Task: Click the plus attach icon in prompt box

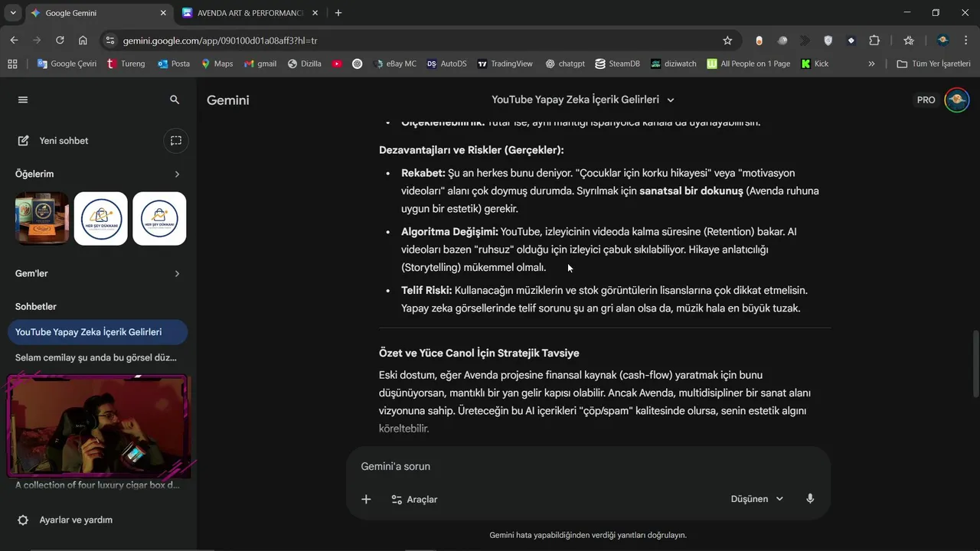Action: pos(366,499)
